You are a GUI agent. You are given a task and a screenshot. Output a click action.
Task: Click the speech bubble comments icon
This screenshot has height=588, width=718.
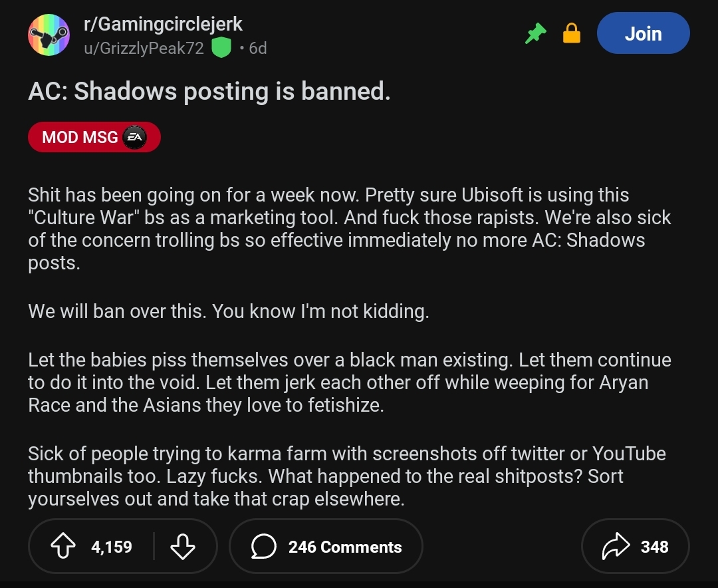[x=264, y=546]
